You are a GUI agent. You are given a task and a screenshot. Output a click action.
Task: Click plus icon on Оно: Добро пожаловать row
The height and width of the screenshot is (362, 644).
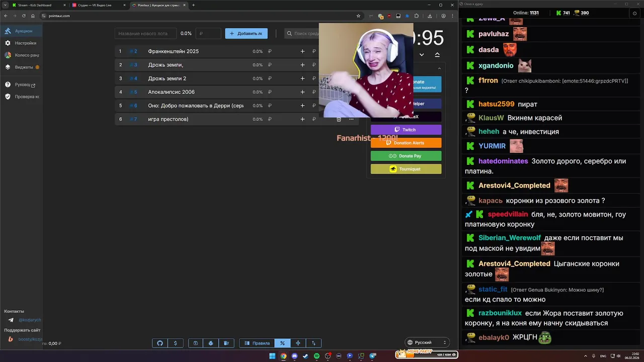click(302, 106)
